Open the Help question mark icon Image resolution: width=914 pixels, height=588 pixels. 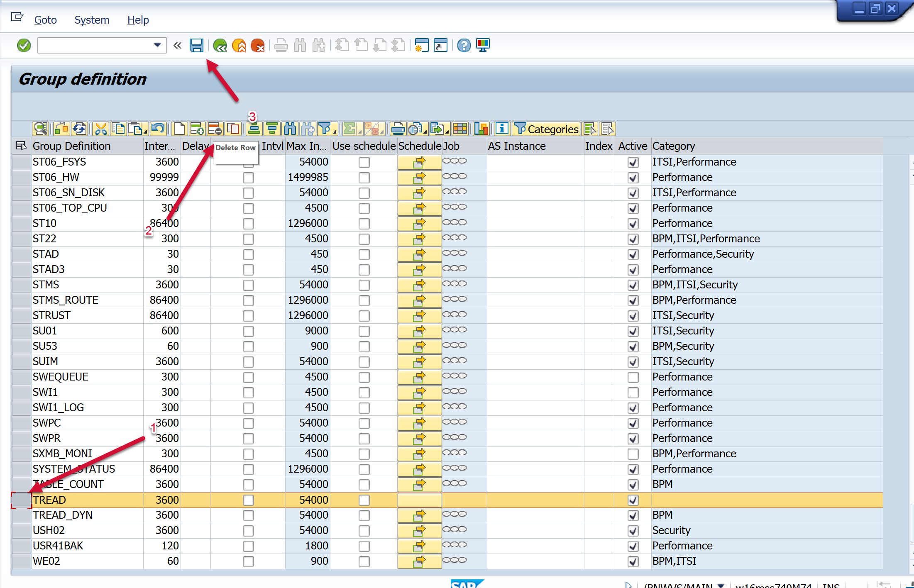click(x=464, y=45)
